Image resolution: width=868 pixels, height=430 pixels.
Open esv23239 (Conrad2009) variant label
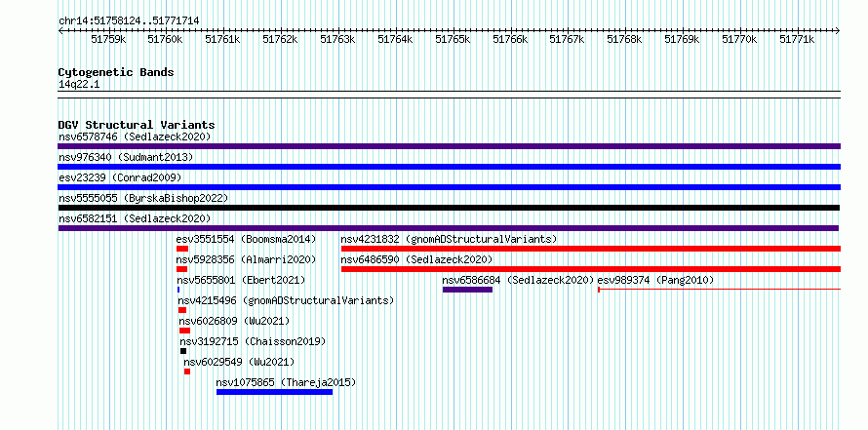point(120,177)
